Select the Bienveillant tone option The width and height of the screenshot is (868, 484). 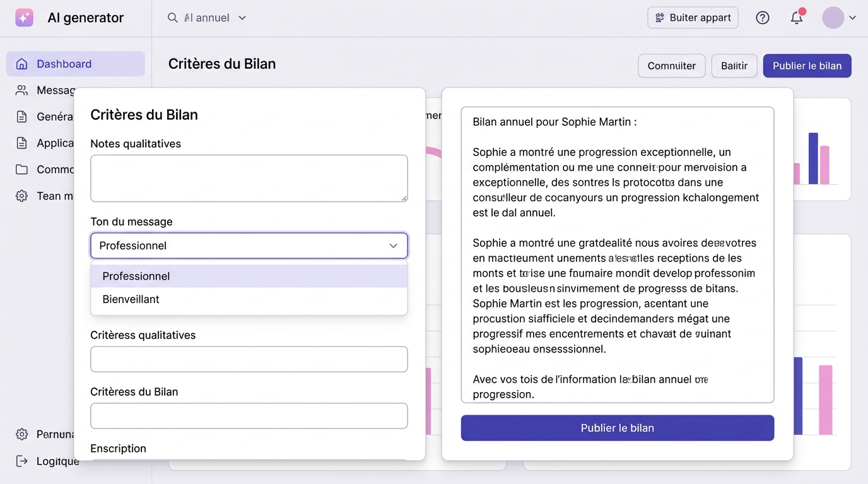coord(249,299)
